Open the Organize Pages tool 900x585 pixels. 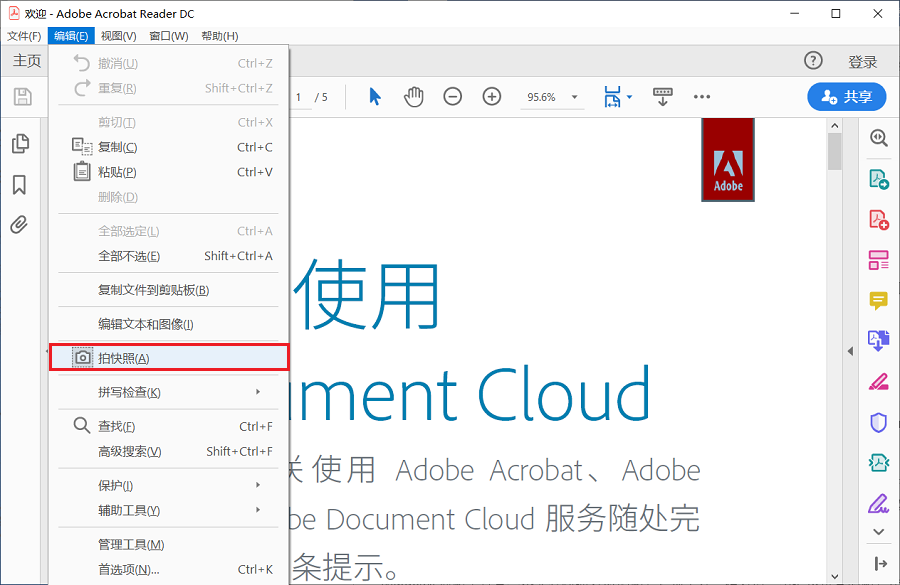coord(879,260)
